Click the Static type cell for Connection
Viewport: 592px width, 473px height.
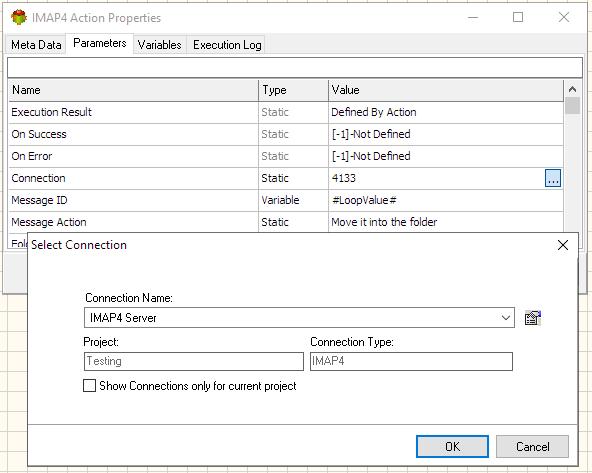(293, 178)
